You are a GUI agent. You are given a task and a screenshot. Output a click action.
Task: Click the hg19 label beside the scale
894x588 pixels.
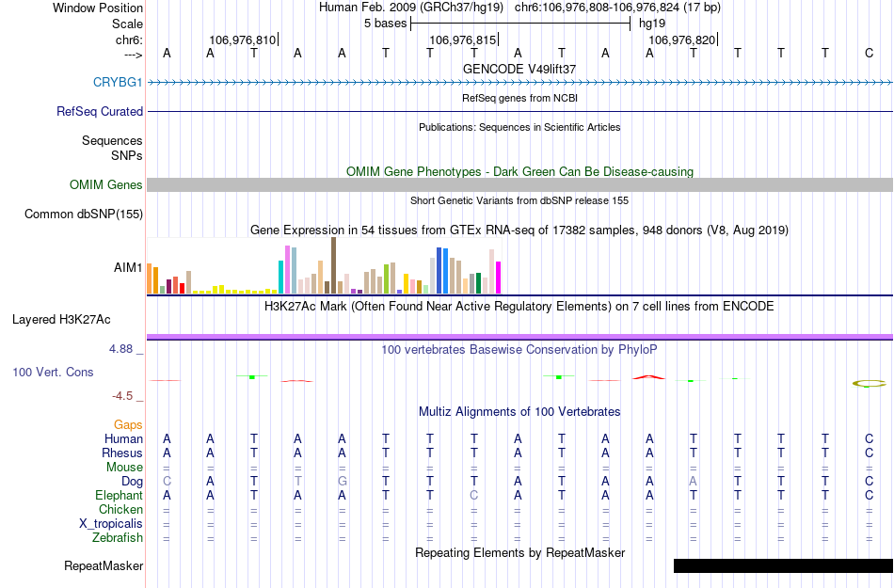point(652,24)
